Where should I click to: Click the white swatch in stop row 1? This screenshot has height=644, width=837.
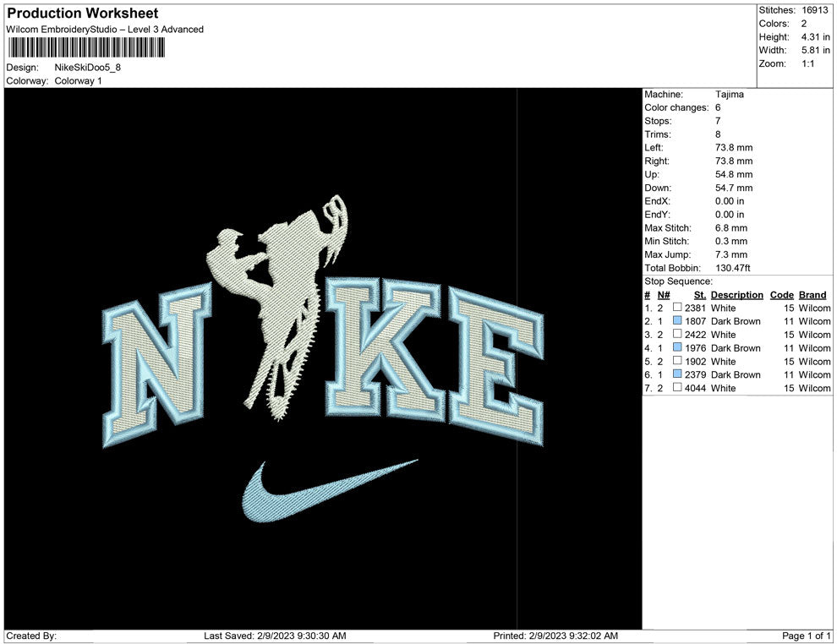pos(677,307)
